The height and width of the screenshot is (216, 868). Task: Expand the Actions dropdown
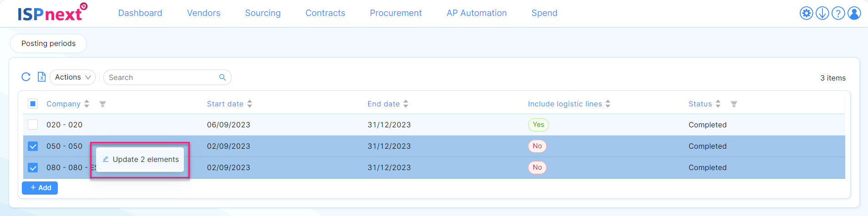click(x=73, y=77)
